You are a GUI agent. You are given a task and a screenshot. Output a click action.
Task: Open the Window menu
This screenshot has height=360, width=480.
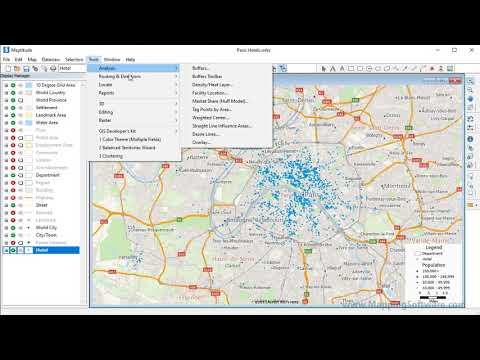point(112,59)
